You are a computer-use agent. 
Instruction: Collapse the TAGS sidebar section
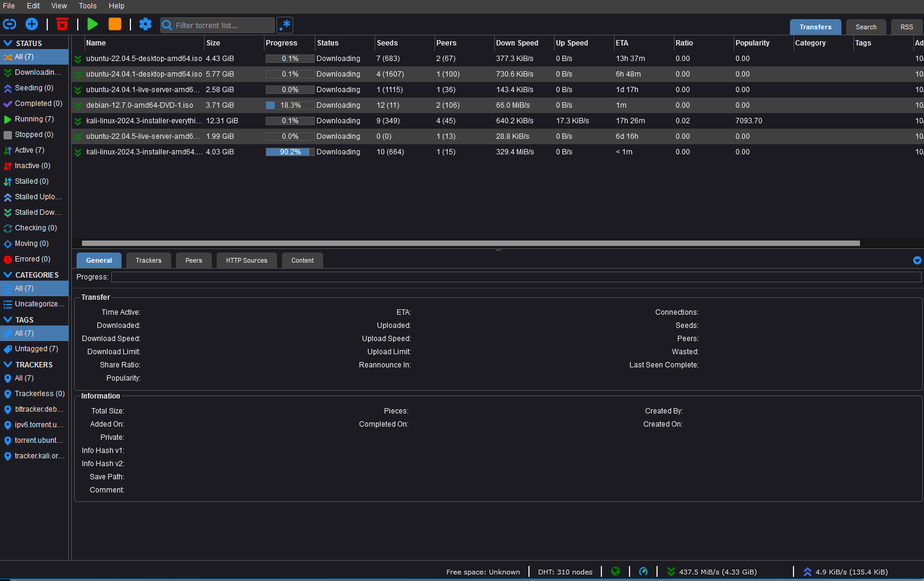coord(8,320)
